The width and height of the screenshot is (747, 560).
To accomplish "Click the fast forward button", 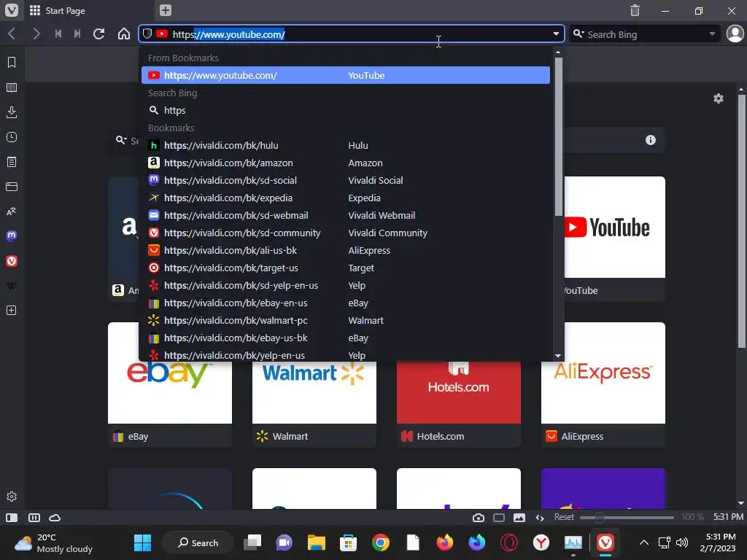I will (77, 34).
